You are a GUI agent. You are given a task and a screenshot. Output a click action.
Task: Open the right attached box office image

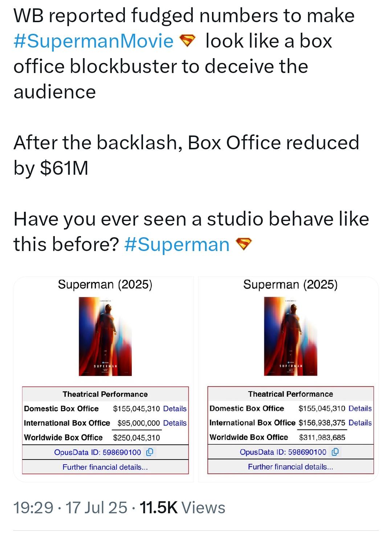pyautogui.click(x=289, y=379)
